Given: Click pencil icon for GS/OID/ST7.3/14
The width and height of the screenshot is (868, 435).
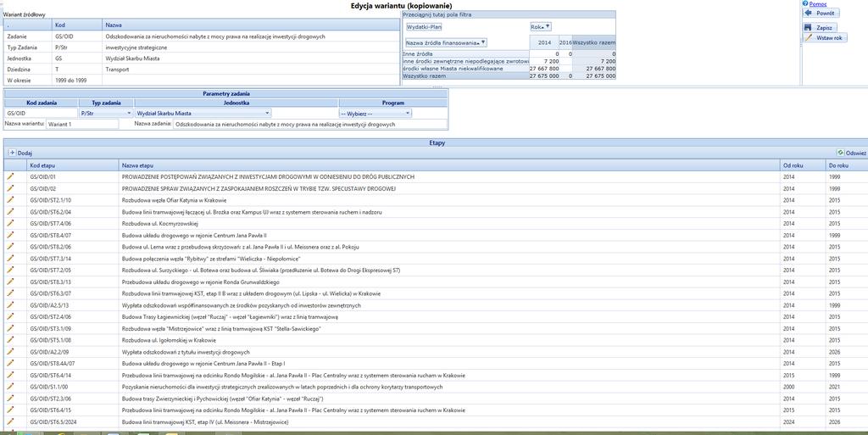Looking at the screenshot, I should click(10, 258).
